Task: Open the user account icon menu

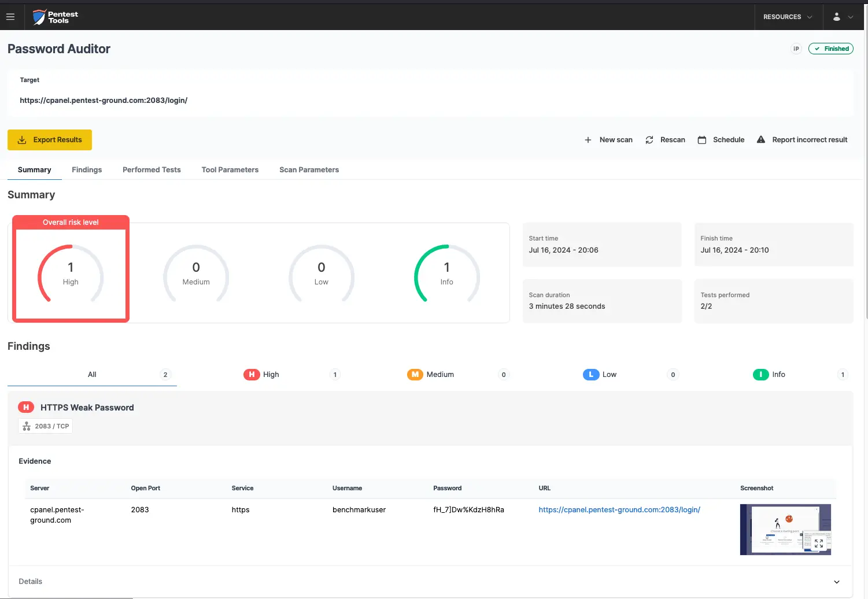Action: [x=836, y=17]
